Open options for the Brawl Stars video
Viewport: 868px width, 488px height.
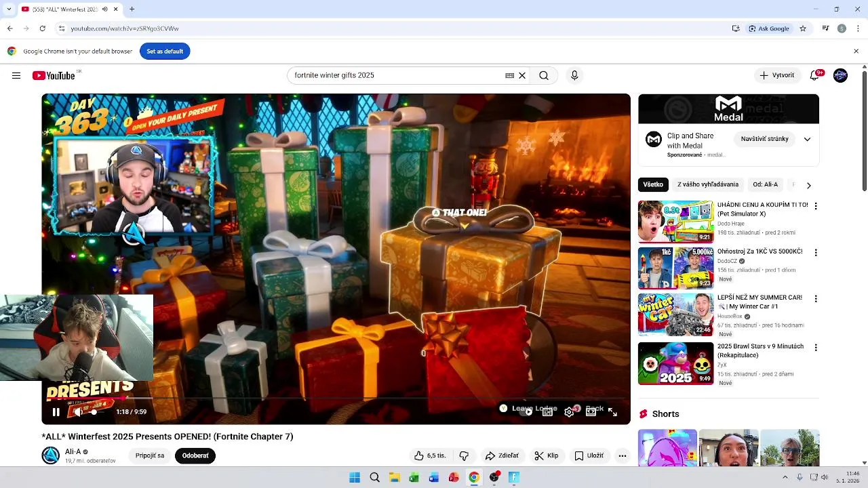click(816, 347)
